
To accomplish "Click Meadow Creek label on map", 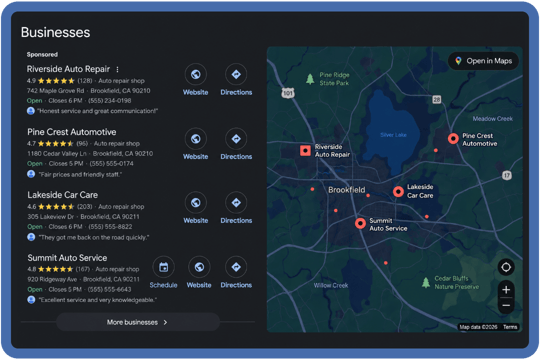I will [x=492, y=119].
